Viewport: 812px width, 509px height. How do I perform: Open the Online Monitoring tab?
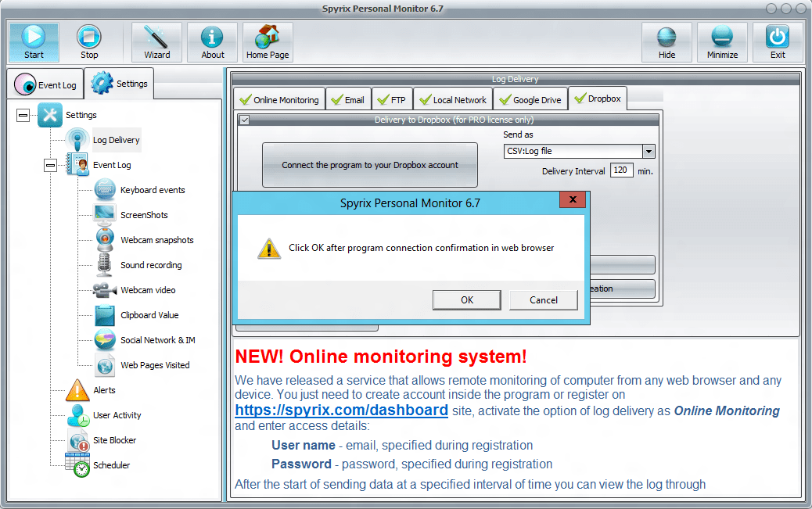click(279, 99)
